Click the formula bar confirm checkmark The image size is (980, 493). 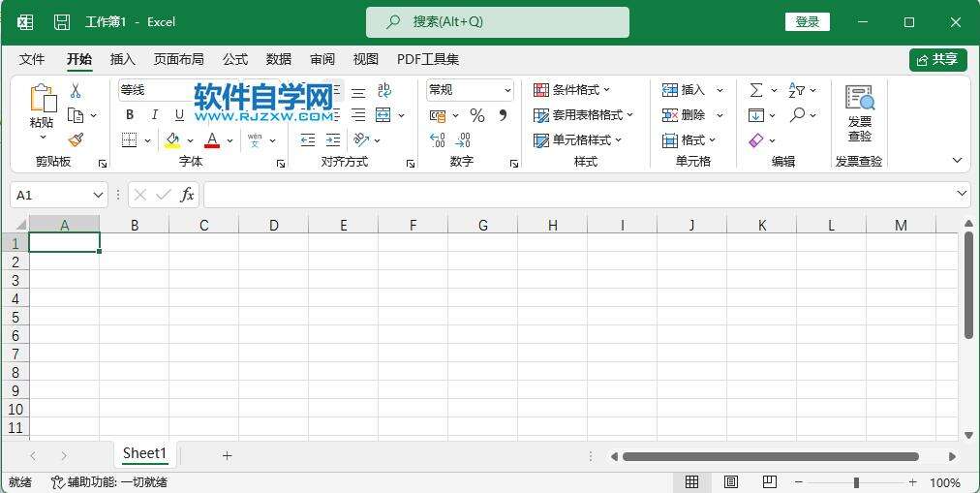[x=163, y=196]
